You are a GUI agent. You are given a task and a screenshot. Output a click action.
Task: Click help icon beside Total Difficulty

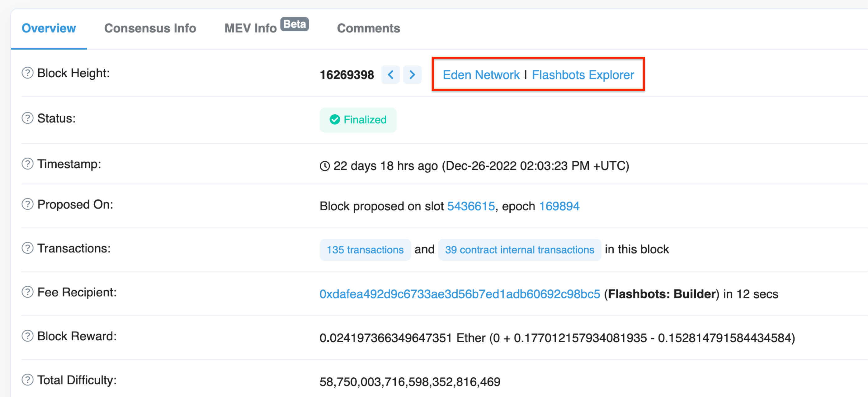pyautogui.click(x=27, y=380)
